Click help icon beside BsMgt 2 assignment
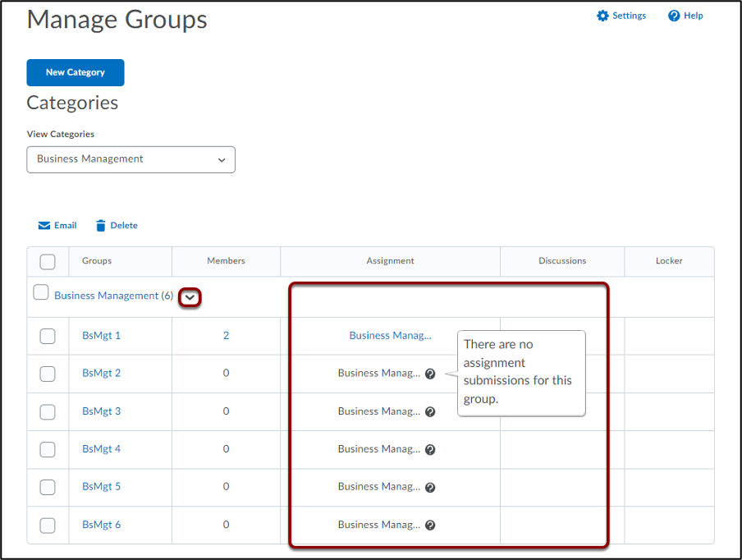This screenshot has height=560, width=742. 429,374
